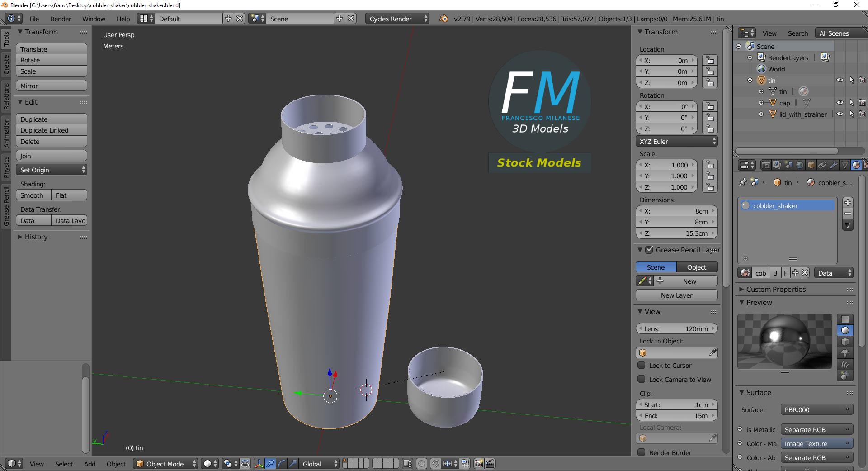Click the Mirror button
This screenshot has height=471, width=868.
[52, 86]
